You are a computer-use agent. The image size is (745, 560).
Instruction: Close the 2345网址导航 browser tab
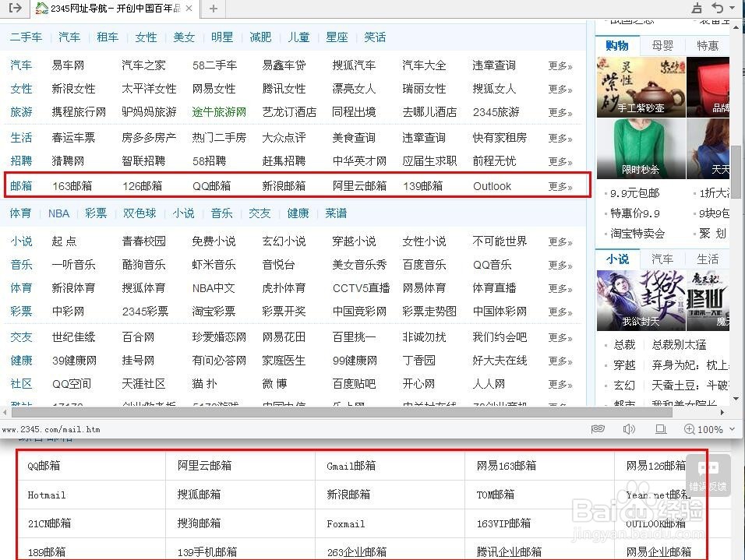[x=189, y=9]
